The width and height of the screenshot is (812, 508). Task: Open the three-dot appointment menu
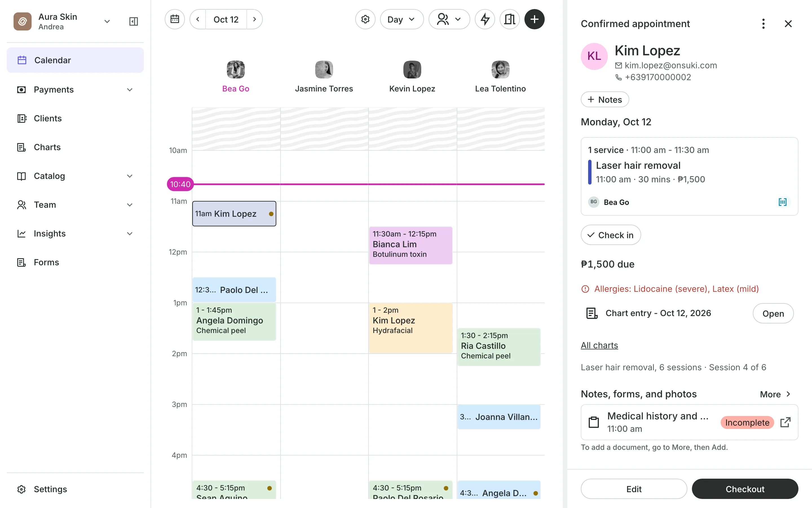[763, 23]
